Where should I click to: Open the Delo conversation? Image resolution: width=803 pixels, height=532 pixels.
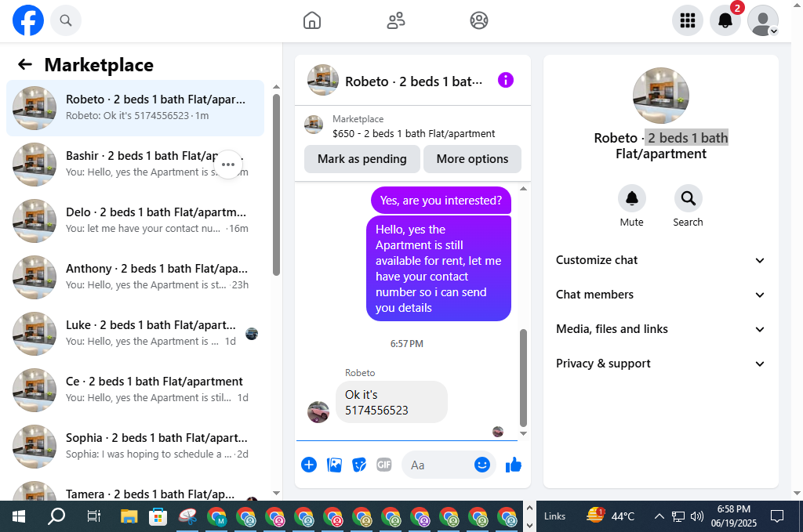point(135,220)
